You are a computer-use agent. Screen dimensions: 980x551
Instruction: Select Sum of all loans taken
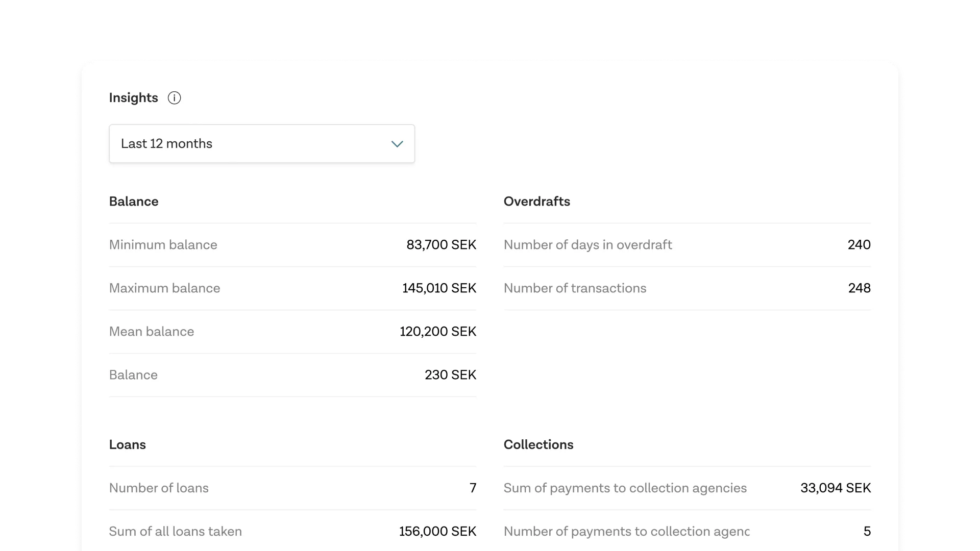[x=175, y=532]
